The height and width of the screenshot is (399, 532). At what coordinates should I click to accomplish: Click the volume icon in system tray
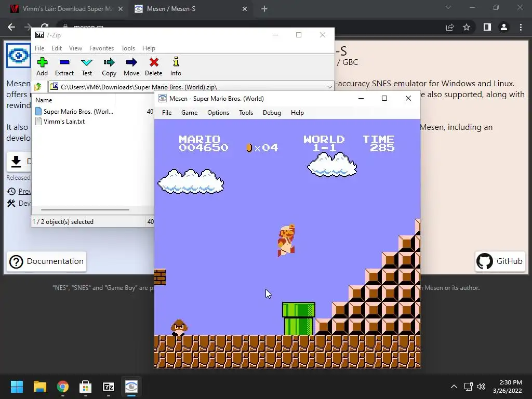pos(481,387)
